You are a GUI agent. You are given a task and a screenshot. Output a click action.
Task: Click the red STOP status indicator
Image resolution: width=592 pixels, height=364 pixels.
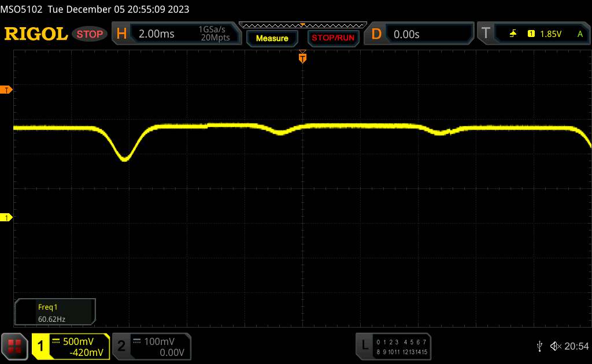(x=90, y=34)
